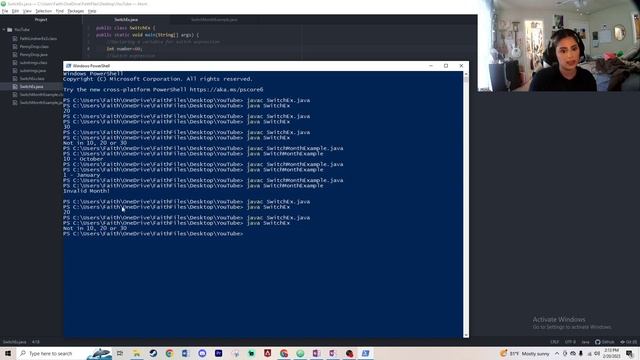Open the PowerShell icon on the taskbar
Viewport: 640px width, 360px height.
[365, 353]
